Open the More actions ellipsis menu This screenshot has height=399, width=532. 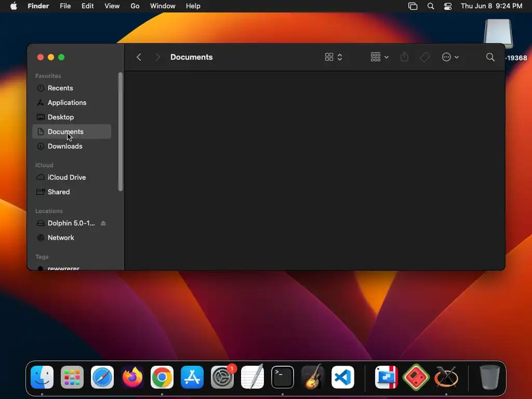(x=450, y=57)
